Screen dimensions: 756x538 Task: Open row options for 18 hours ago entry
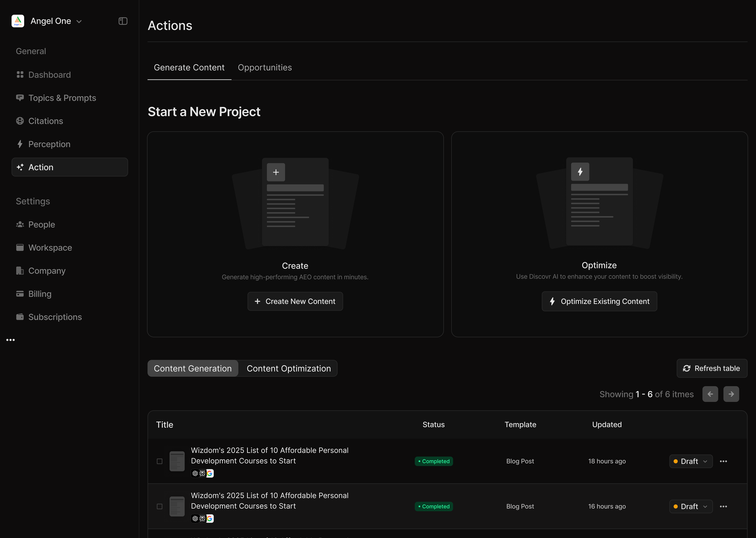click(723, 461)
